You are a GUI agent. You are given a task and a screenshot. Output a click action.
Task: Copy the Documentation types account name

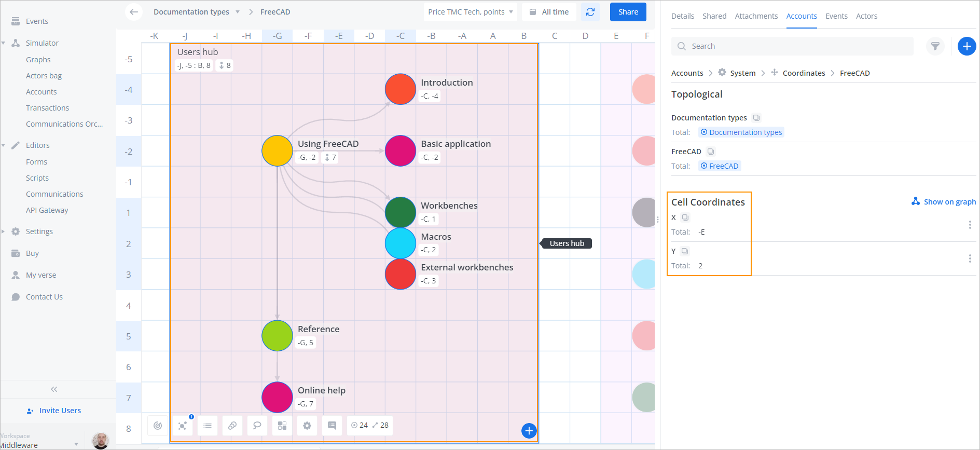pyautogui.click(x=756, y=118)
